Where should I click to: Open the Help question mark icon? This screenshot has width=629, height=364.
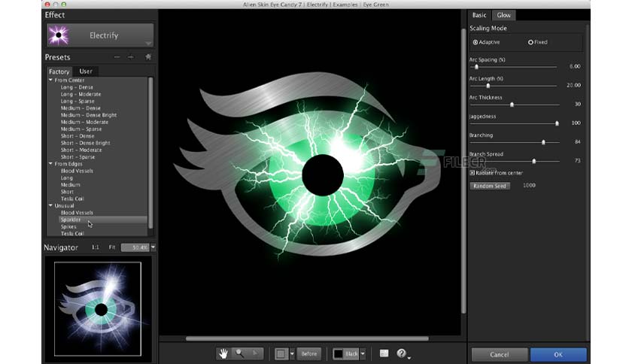401,353
